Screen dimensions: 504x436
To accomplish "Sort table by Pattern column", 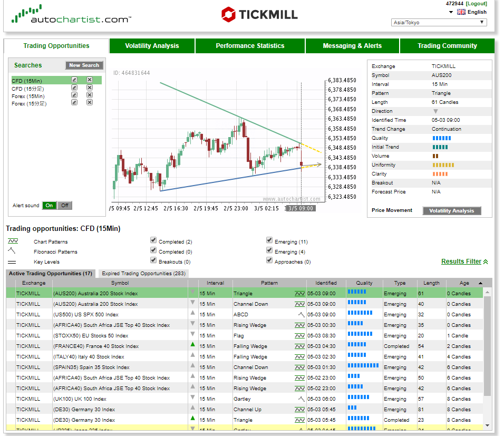I will click(269, 283).
